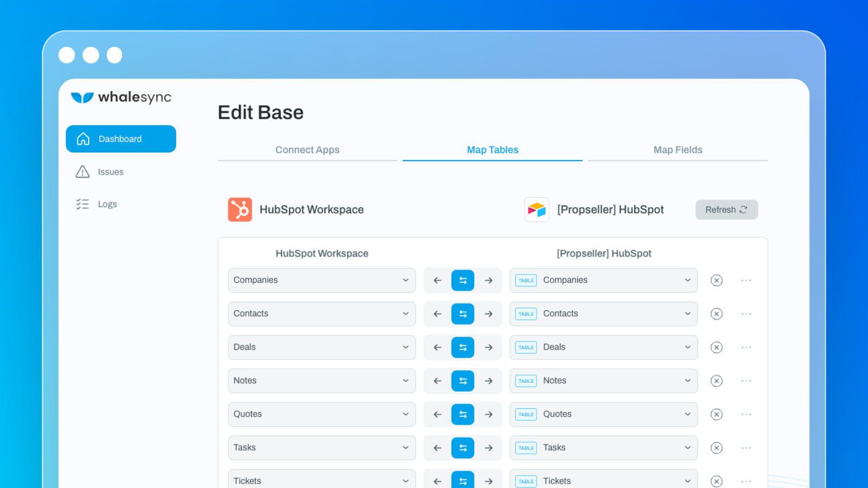868x488 pixels.
Task: Switch to the Connect Apps tab
Action: point(307,150)
